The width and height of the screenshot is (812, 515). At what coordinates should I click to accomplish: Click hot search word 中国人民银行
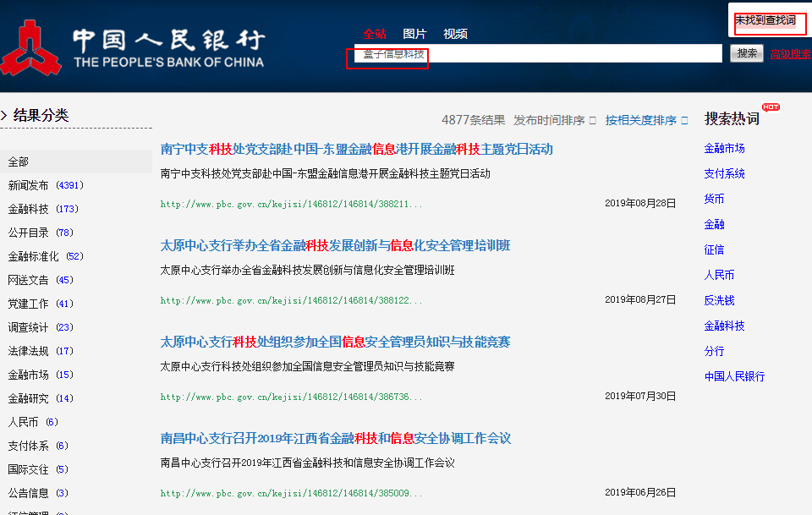pyautogui.click(x=737, y=375)
